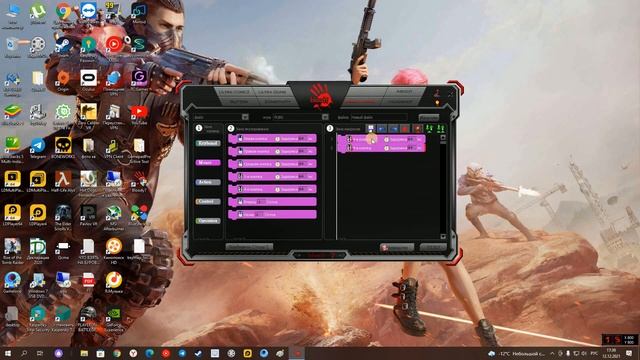640x360 pixels.
Task: Select the 'Вниз' scroll command block
Action: click(272, 214)
